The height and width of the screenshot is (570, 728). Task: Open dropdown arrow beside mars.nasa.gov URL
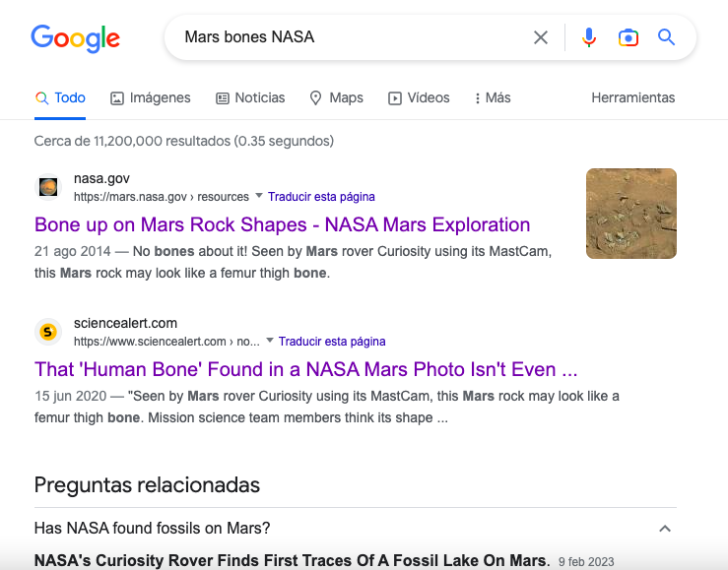tap(259, 196)
